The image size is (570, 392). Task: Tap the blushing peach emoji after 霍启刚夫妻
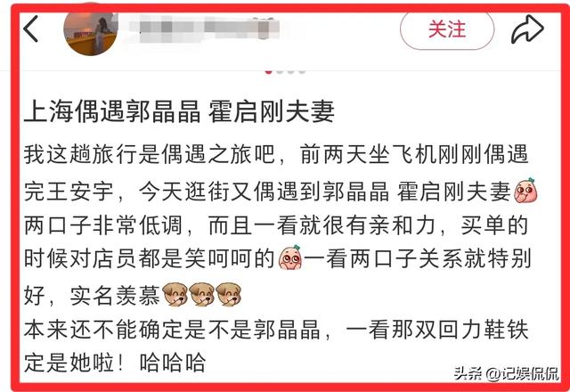tap(525, 191)
